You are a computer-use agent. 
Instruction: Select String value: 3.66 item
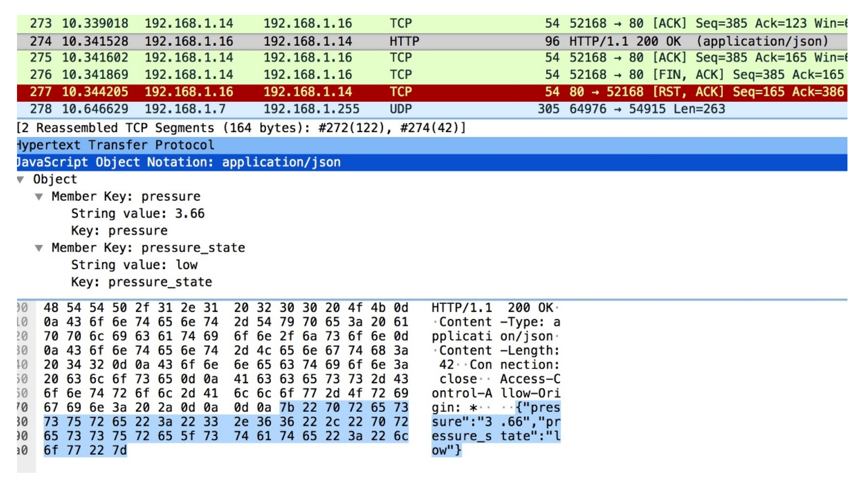coord(137,213)
